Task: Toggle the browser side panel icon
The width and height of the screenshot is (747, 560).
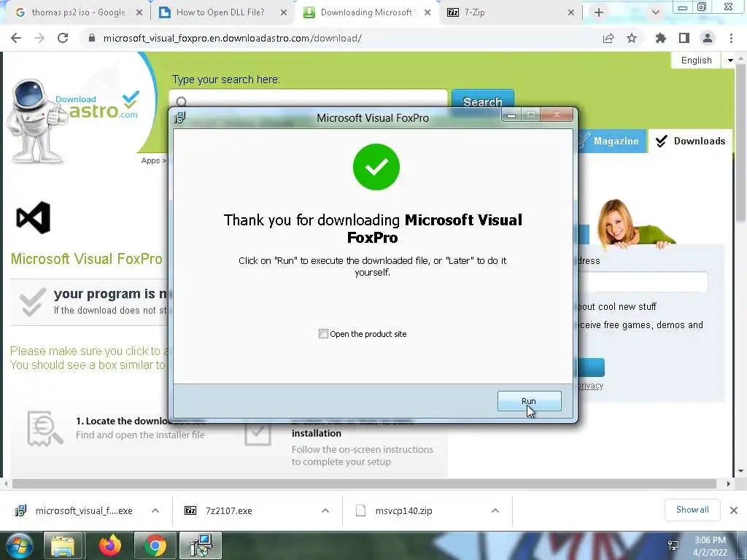Action: pos(684,38)
